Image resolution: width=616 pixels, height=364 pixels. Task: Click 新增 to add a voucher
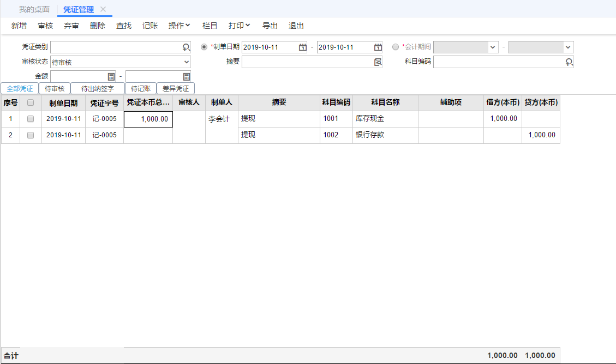coord(19,26)
